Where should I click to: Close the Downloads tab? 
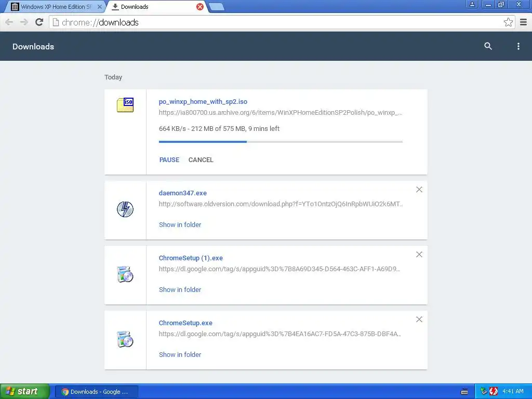coord(200,7)
